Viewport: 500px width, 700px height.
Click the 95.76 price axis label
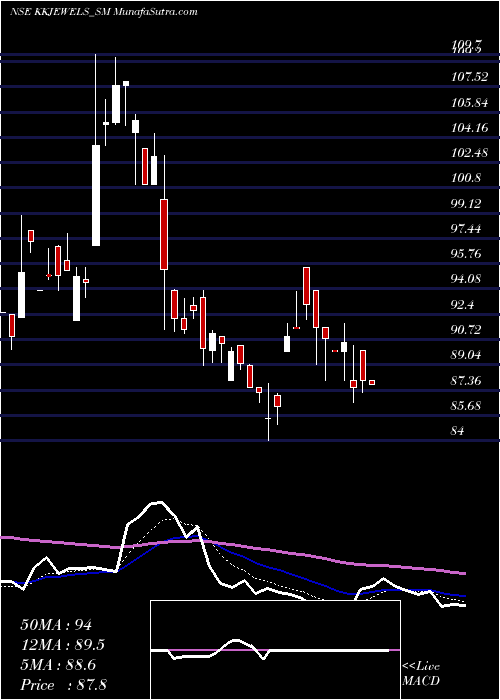coord(467,254)
